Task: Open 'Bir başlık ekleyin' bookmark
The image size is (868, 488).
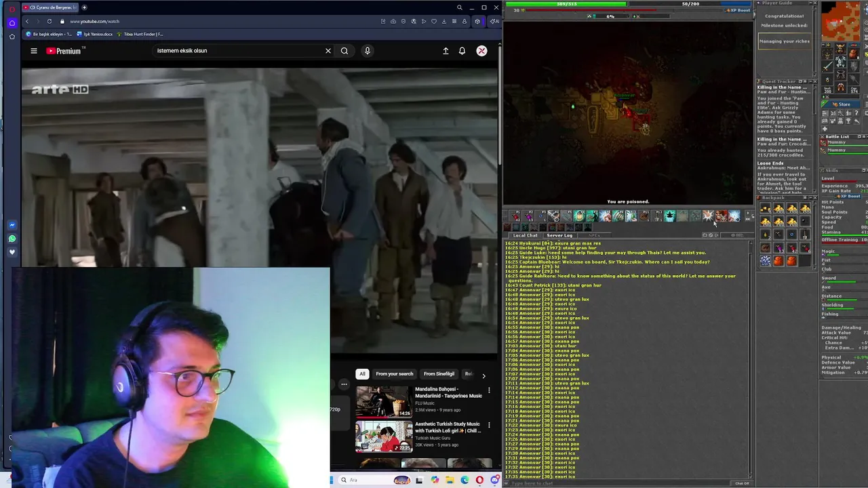Action: 49,34
